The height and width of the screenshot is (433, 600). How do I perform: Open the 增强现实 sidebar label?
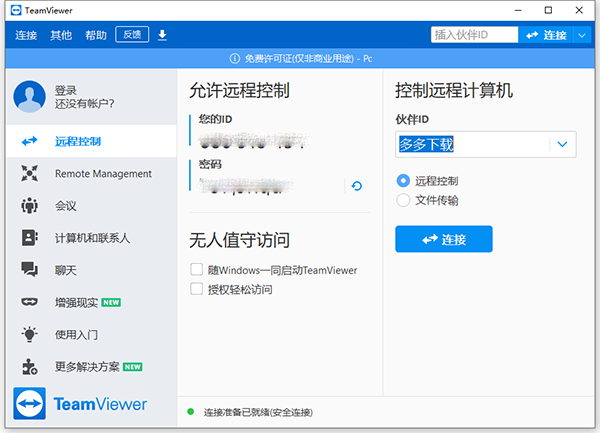[76, 303]
